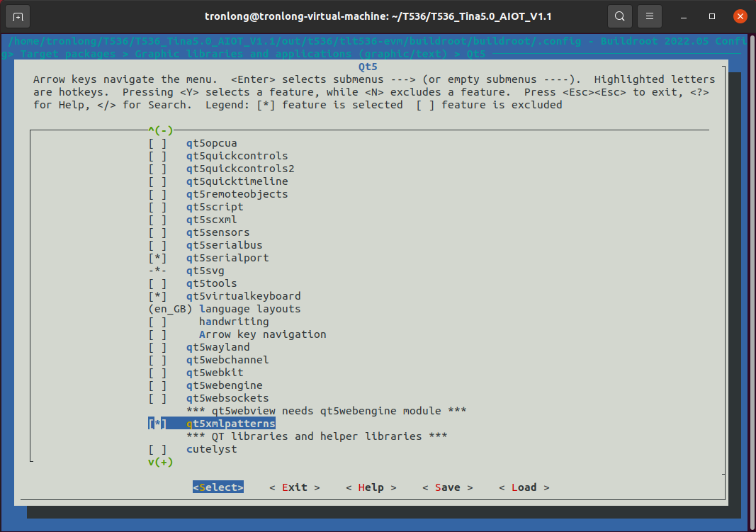This screenshot has height=532, width=756.
Task: Toggle the qt5opcua checkbox
Action: click(x=158, y=144)
